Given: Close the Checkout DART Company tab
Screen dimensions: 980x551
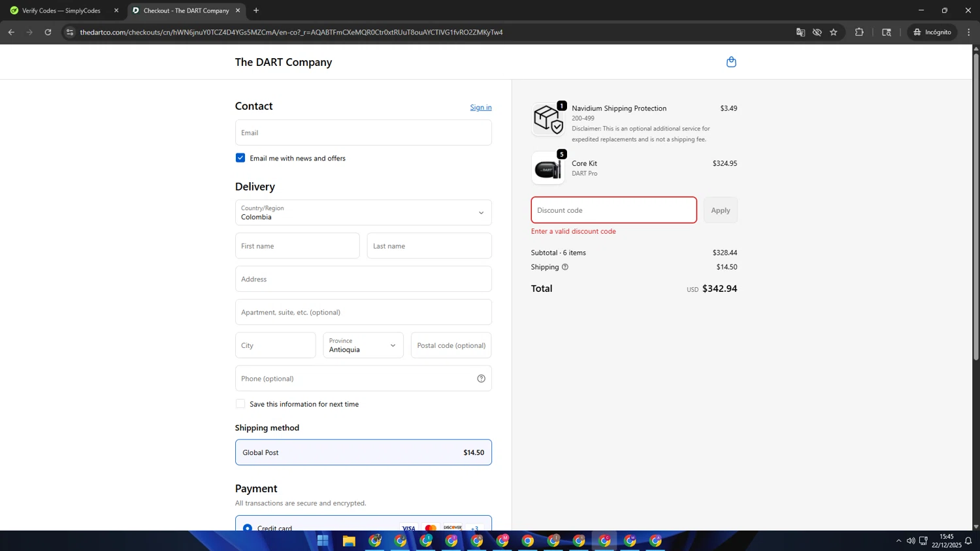Looking at the screenshot, I should (238, 10).
